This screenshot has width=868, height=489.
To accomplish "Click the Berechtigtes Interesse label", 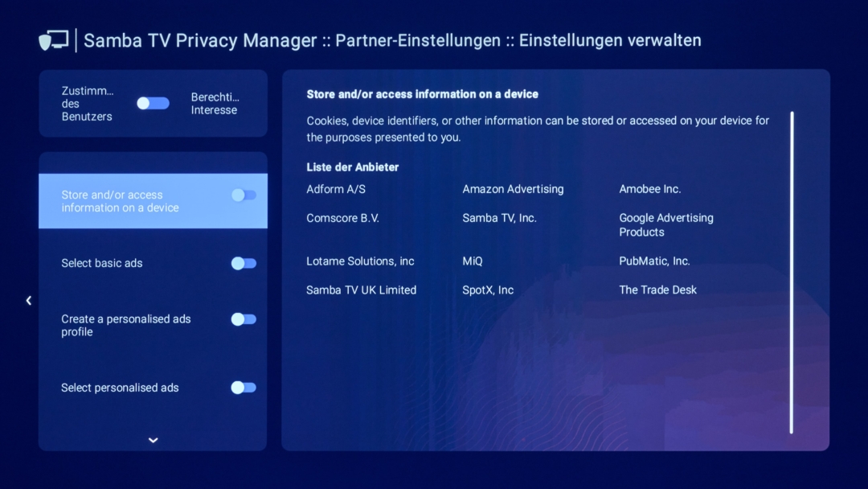I will coord(215,104).
